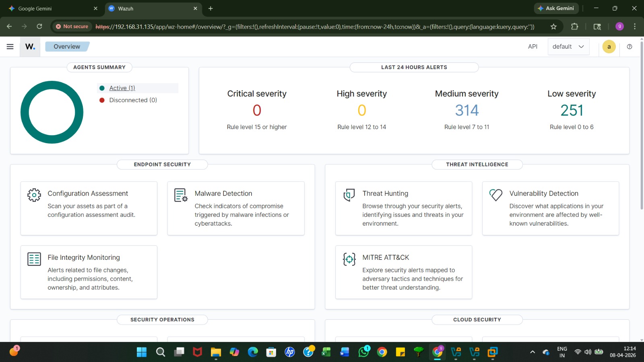Close the Google Gemini tab
Image resolution: width=644 pixels, height=362 pixels.
tap(95, 8)
